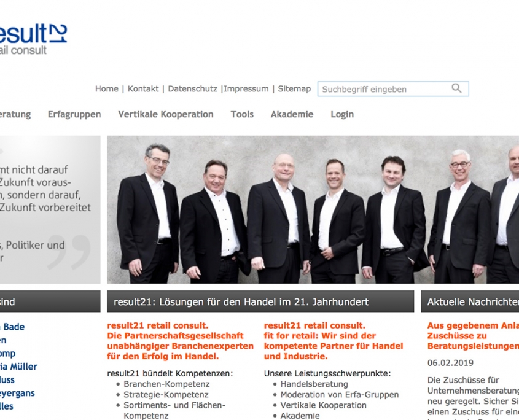Select the Login menu item

[342, 114]
